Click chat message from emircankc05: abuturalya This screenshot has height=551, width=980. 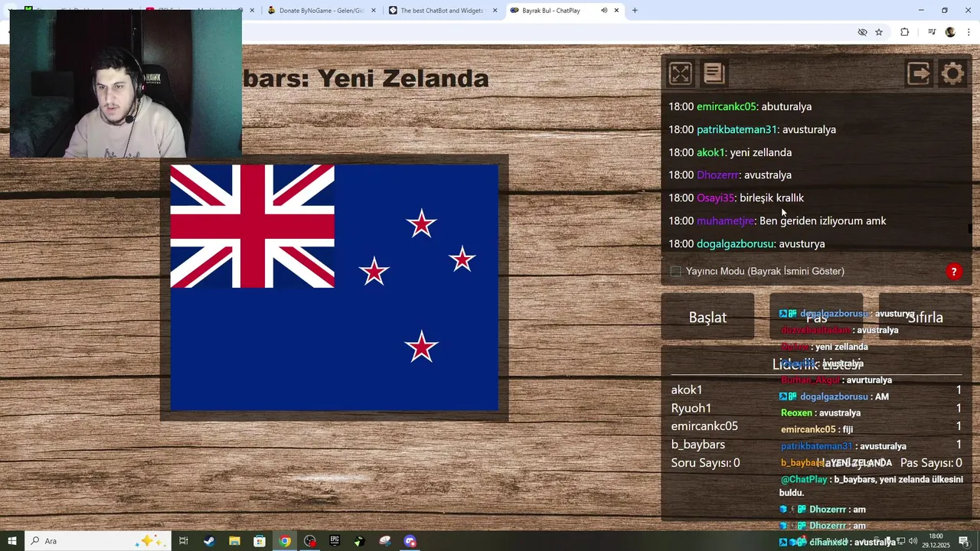tap(740, 107)
